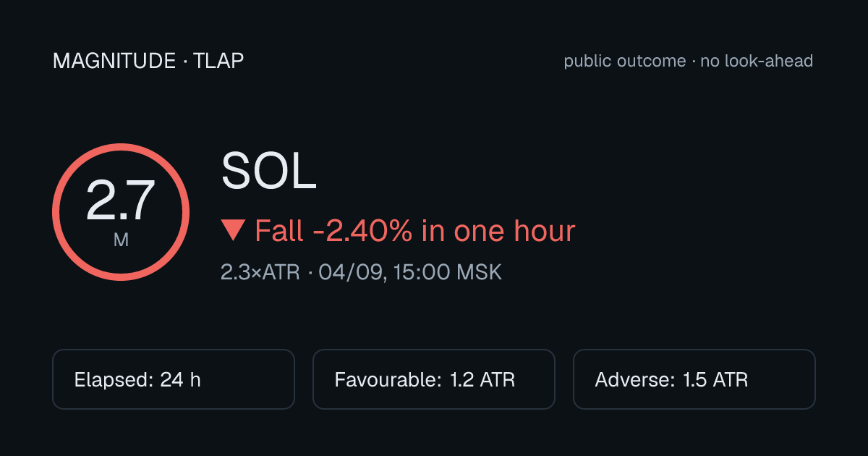Click the no look-ahead label

click(x=757, y=61)
